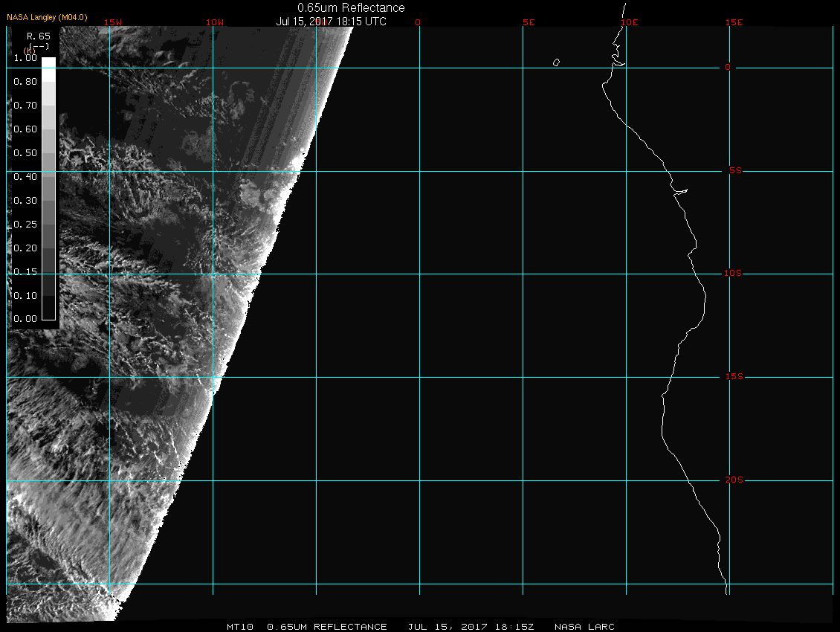Click the 'NASA Langley (M04.0)' label
Screen dimensions: 840x632
click(47, 17)
